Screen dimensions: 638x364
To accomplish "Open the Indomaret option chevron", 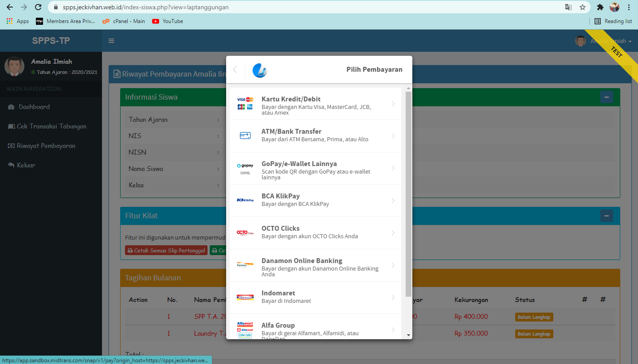I will point(393,298).
